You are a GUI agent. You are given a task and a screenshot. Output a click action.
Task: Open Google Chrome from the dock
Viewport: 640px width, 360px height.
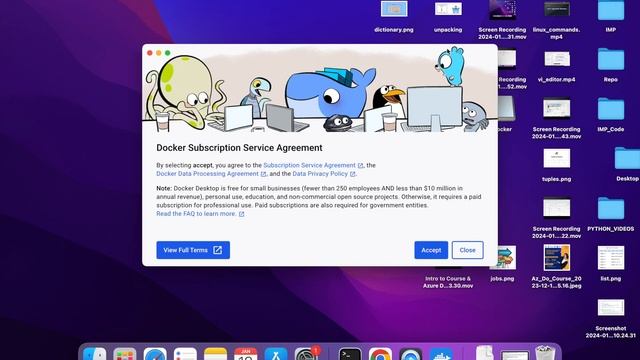[x=380, y=354]
